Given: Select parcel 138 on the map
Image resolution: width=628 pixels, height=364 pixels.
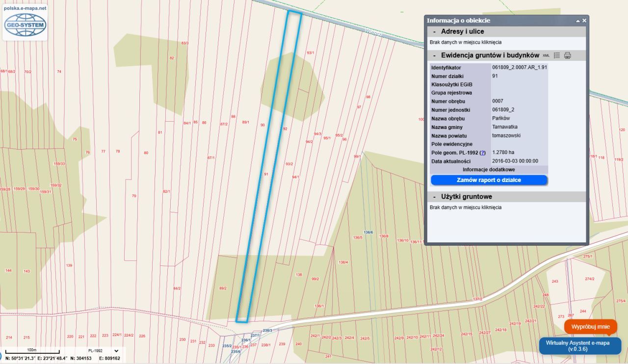Looking at the screenshot, I should point(299,275).
